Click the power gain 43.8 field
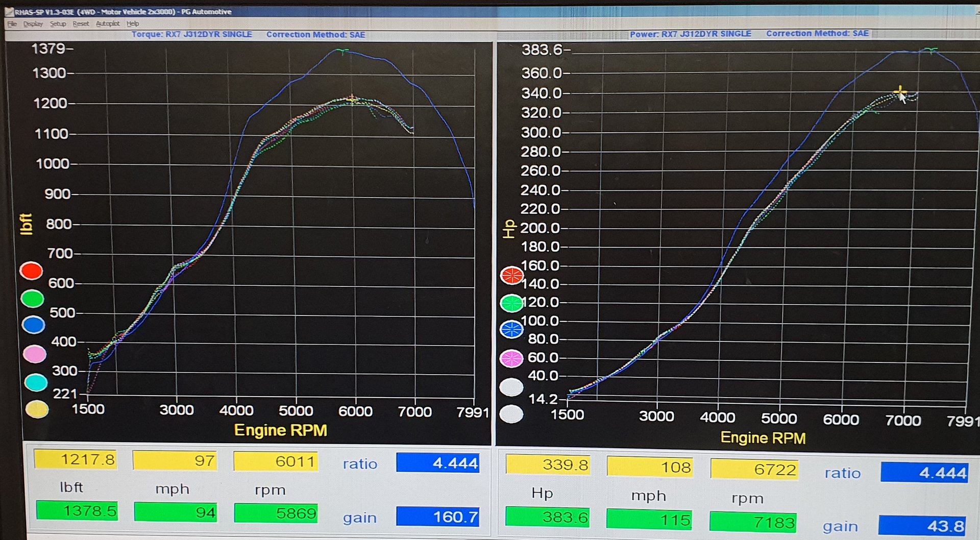Screen dimensions: 980x540 click(922, 526)
